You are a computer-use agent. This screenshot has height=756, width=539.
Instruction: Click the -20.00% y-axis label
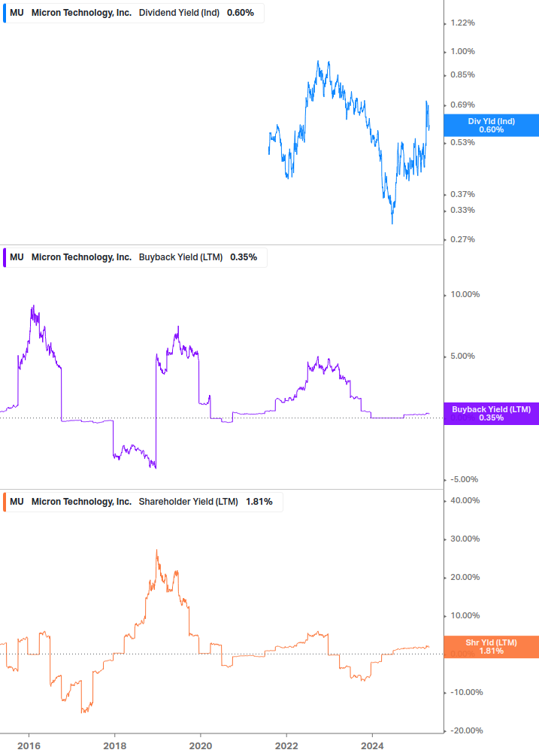pyautogui.click(x=466, y=731)
